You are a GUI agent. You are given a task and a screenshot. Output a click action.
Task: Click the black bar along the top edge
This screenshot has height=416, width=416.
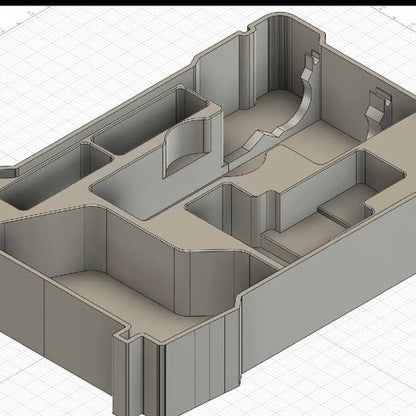(x=208, y=2)
